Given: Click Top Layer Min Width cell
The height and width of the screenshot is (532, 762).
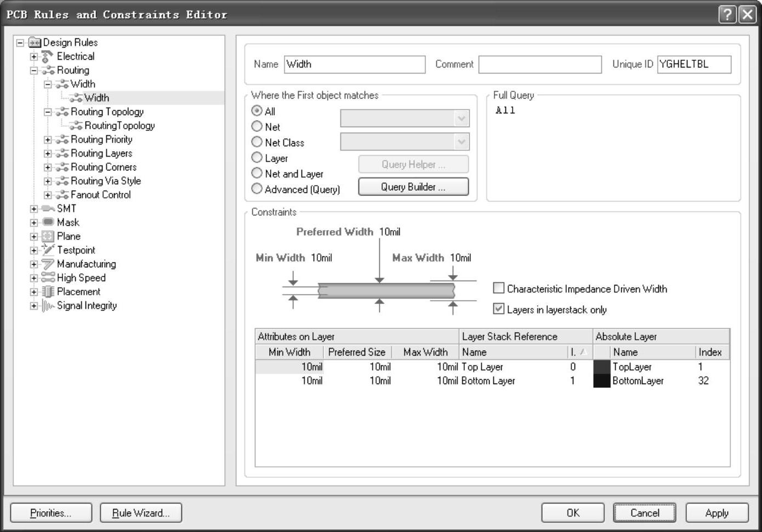Looking at the screenshot, I should [x=290, y=367].
